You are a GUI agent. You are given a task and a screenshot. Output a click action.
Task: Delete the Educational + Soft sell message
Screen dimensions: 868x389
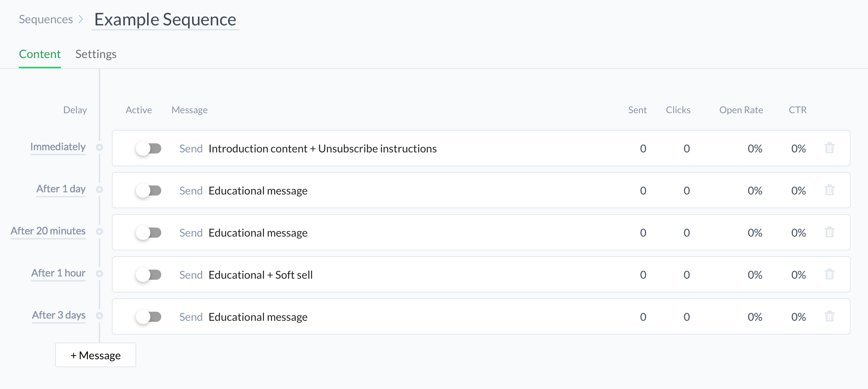829,274
